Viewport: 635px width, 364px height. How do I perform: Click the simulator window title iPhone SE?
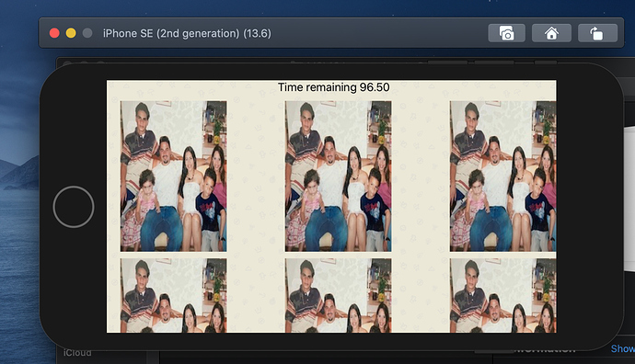click(x=187, y=33)
